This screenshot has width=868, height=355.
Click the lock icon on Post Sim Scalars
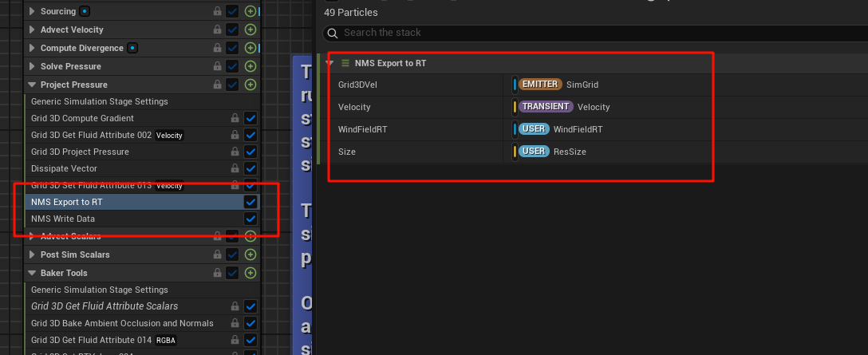218,254
